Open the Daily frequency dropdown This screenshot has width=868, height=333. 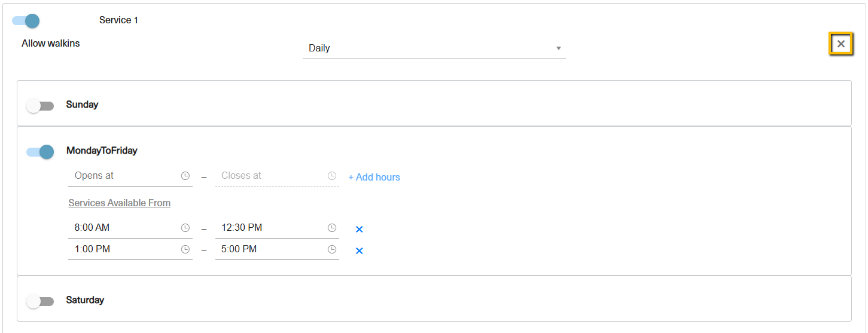click(x=434, y=48)
